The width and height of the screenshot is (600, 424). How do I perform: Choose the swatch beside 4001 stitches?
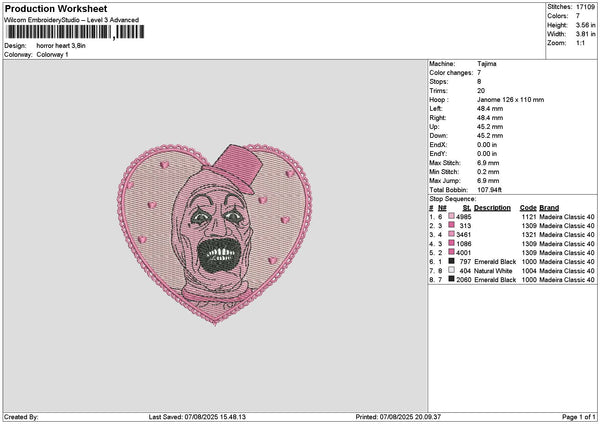tap(451, 253)
